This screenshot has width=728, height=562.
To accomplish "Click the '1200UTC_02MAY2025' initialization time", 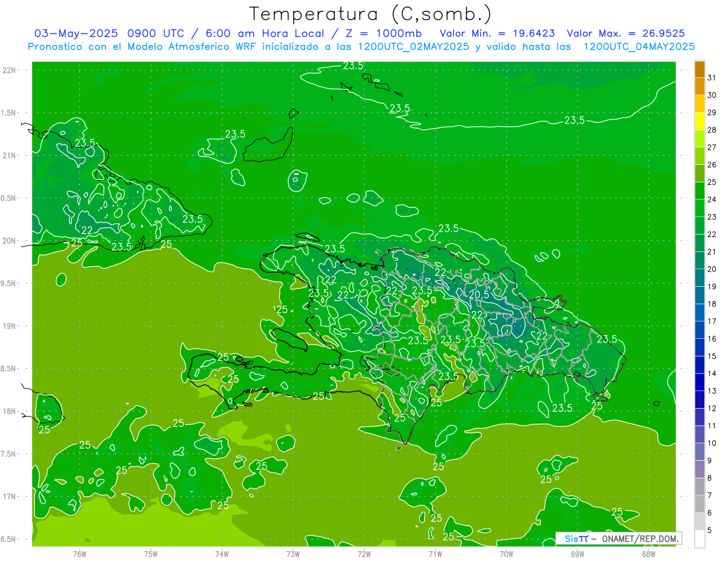I will tap(414, 47).
